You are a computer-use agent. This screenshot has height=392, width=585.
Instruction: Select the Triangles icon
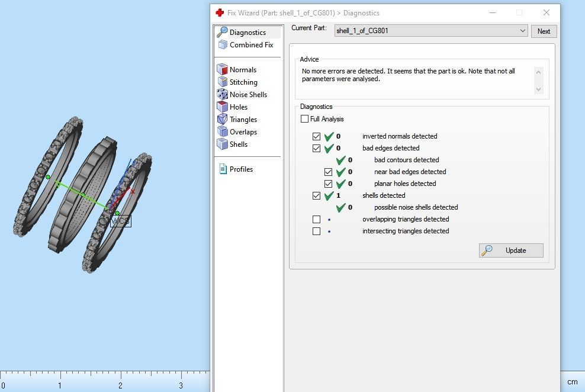click(223, 119)
